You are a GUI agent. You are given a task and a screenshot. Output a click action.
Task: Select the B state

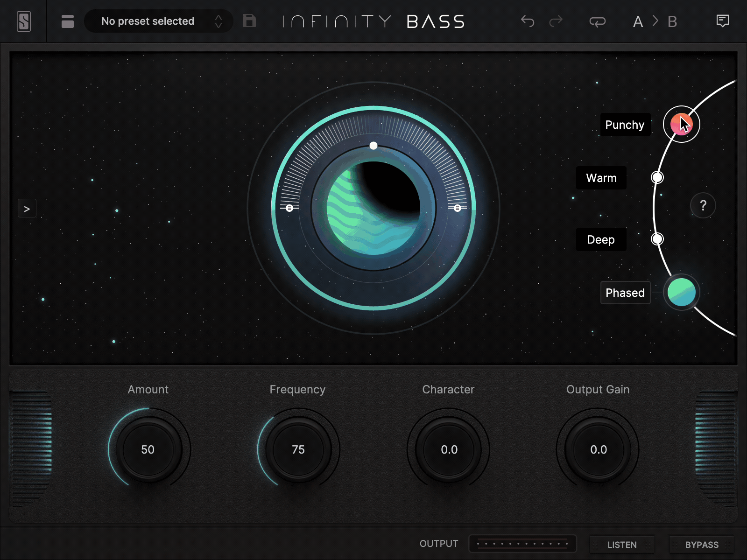pos(672,21)
